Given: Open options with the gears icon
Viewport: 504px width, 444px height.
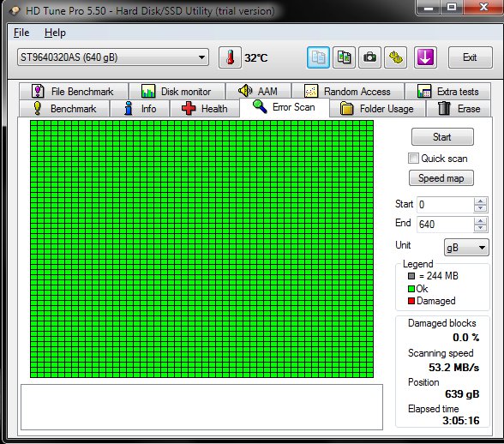Looking at the screenshot, I should (x=396, y=57).
